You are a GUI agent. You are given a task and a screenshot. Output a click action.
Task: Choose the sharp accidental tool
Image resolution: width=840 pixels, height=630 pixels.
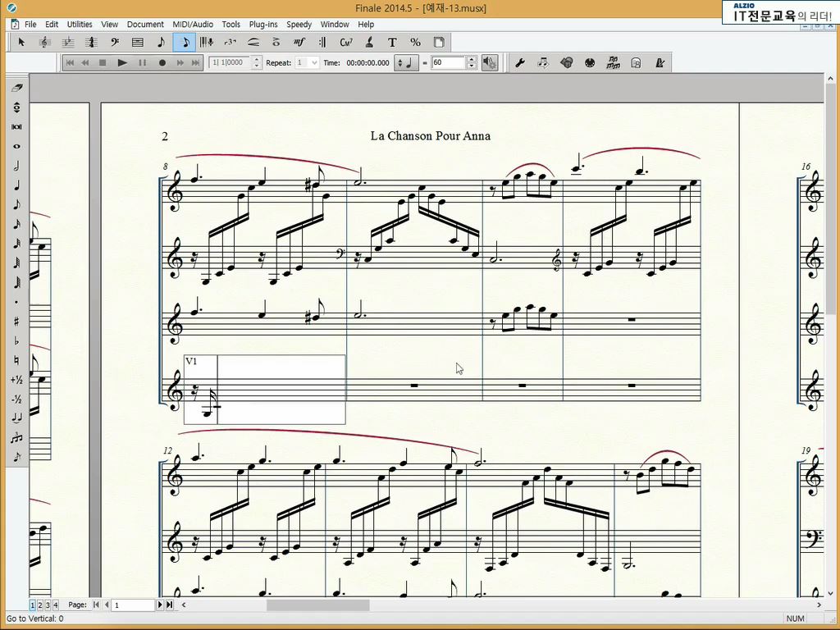tap(16, 322)
